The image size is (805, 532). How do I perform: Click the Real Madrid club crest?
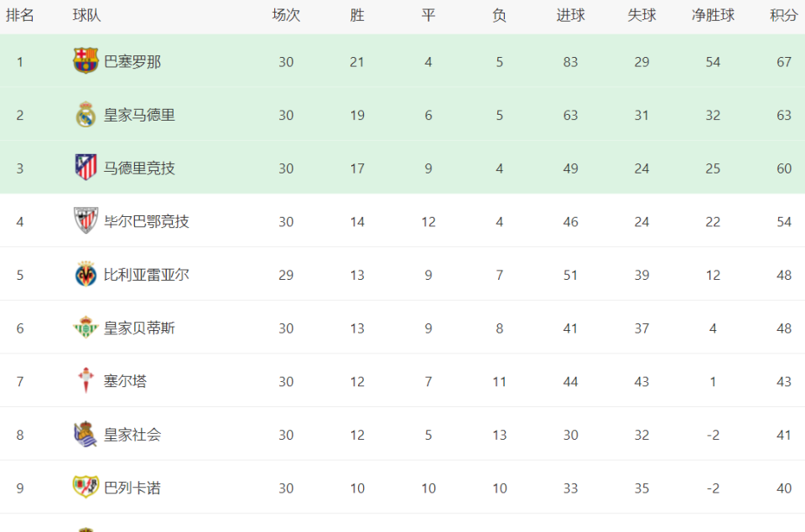pos(86,115)
